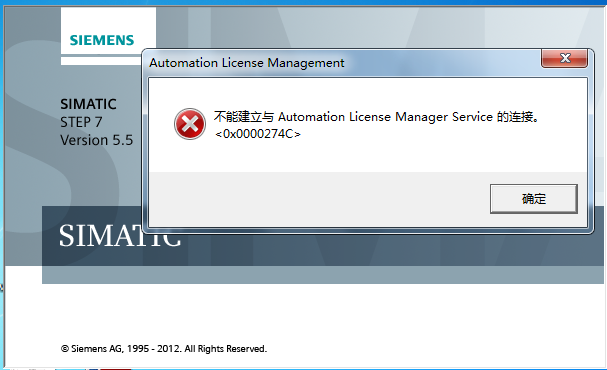
Task: Click the SIEMENS logo on the splash screen
Action: pyautogui.click(x=102, y=40)
